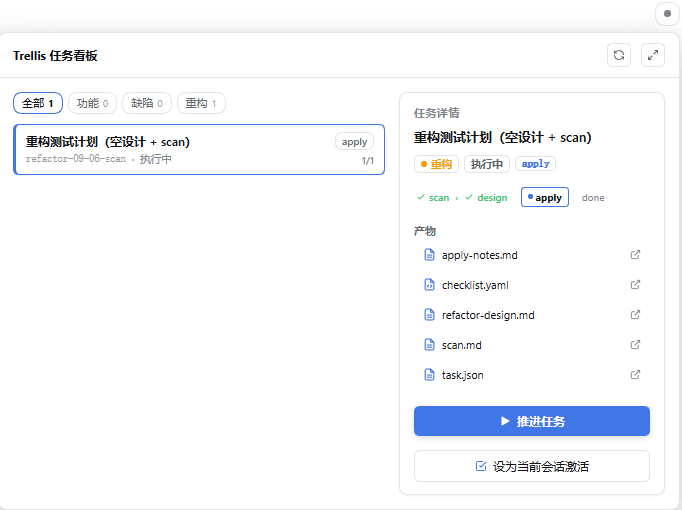Select the 全部 filter tab
Viewport: 682px width, 510px height.
[x=38, y=103]
